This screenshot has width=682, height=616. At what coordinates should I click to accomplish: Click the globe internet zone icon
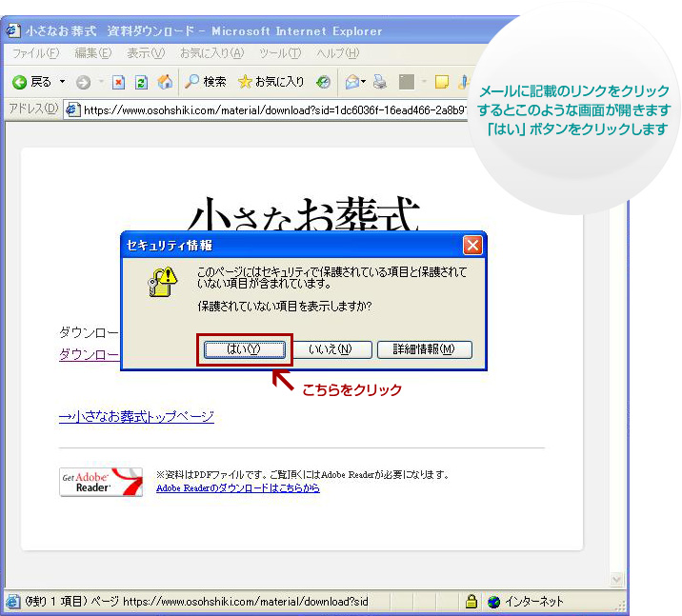coord(493,602)
